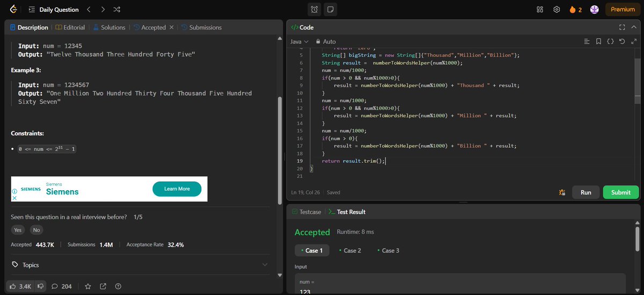Image resolution: width=644 pixels, height=295 pixels.
Task: Click Learn More on Siemens ad
Action: 177,189
